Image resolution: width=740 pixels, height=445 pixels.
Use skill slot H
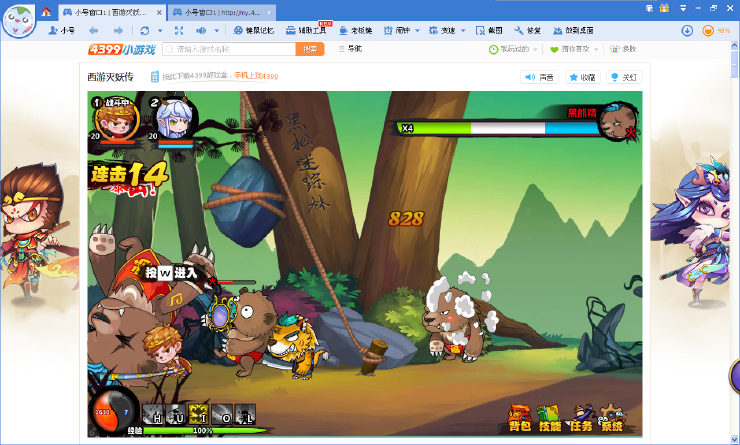point(153,414)
